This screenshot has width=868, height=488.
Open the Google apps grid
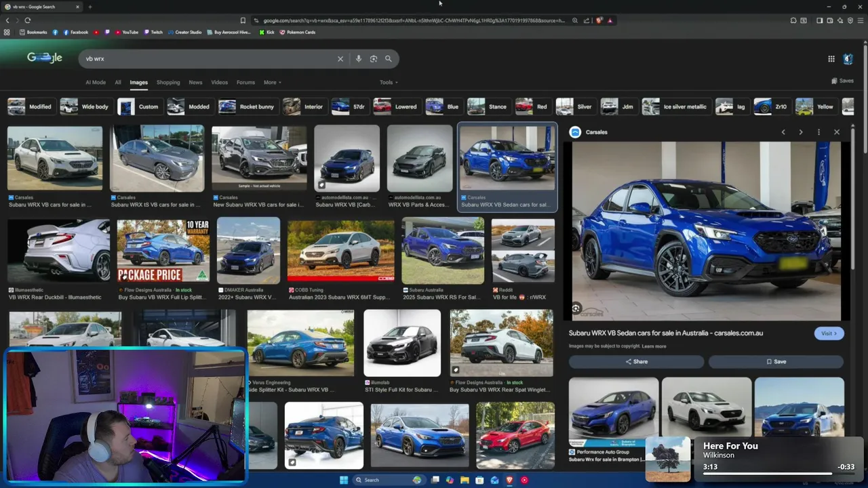(x=831, y=59)
